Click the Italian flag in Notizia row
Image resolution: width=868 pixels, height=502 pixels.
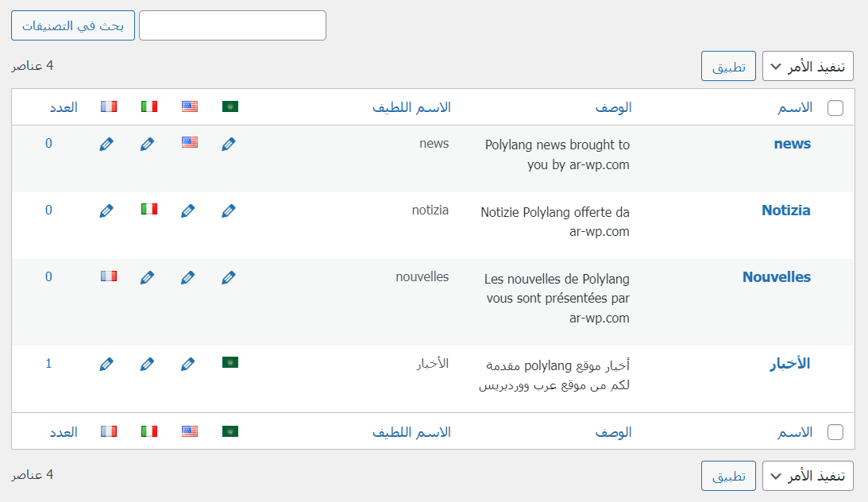(149, 209)
